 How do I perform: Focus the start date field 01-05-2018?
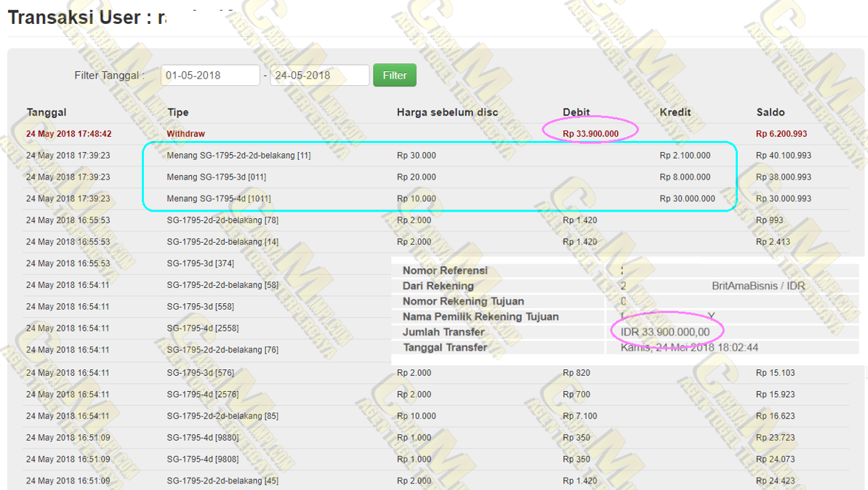[x=210, y=75]
